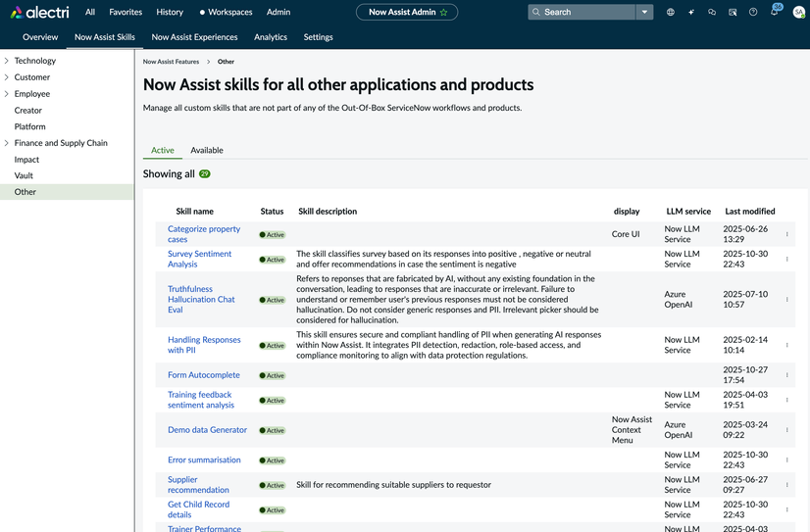Open the Now Assist sparkle icon
This screenshot has height=532, width=810.
(691, 13)
